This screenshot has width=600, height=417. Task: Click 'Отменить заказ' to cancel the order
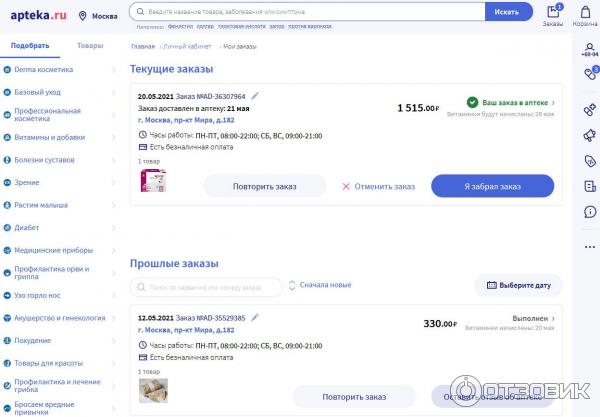(378, 186)
